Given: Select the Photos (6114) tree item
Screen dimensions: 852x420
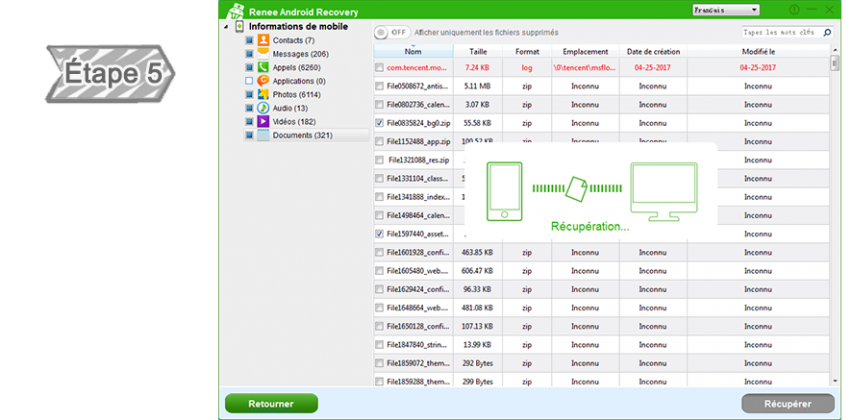Looking at the screenshot, I should point(297,95).
